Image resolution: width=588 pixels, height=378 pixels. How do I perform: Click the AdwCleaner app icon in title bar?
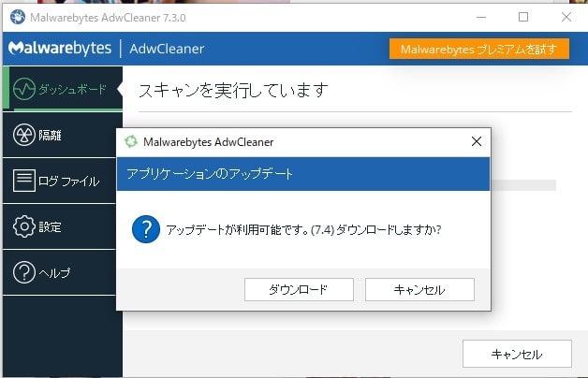(18, 17)
